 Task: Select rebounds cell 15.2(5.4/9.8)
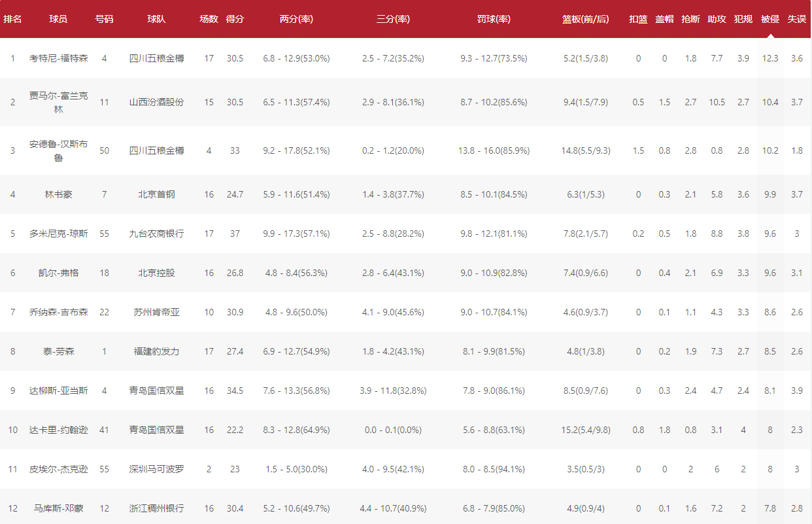coord(585,430)
